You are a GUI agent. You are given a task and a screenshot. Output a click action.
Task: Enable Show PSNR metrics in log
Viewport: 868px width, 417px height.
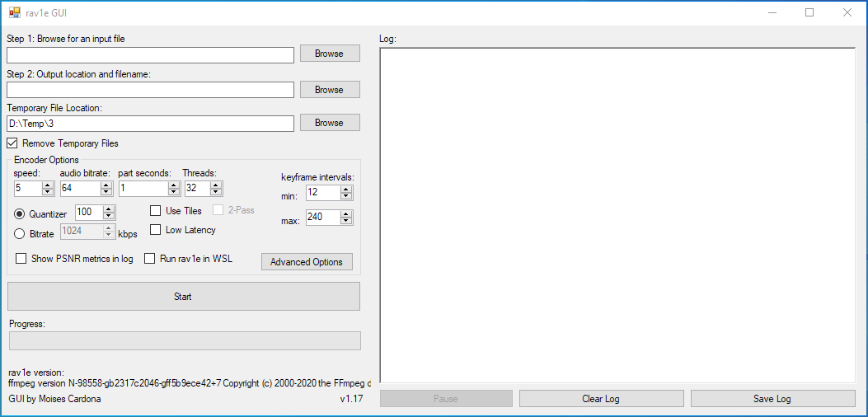pos(21,259)
